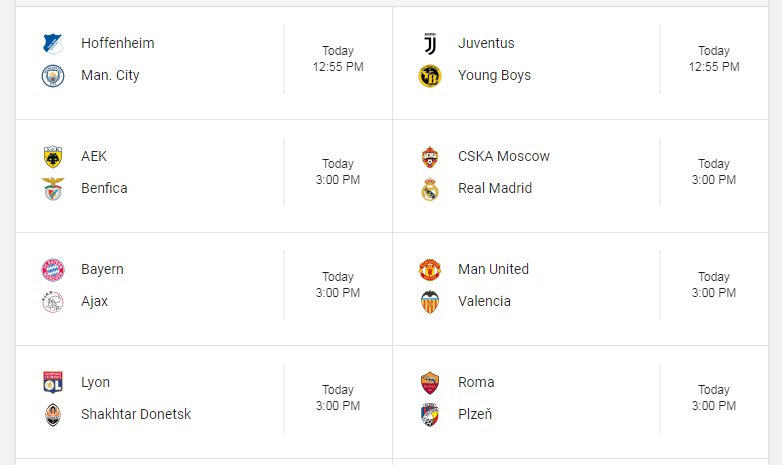Open the CSKA Moscow team name
This screenshot has height=465, width=782.
pyautogui.click(x=504, y=156)
